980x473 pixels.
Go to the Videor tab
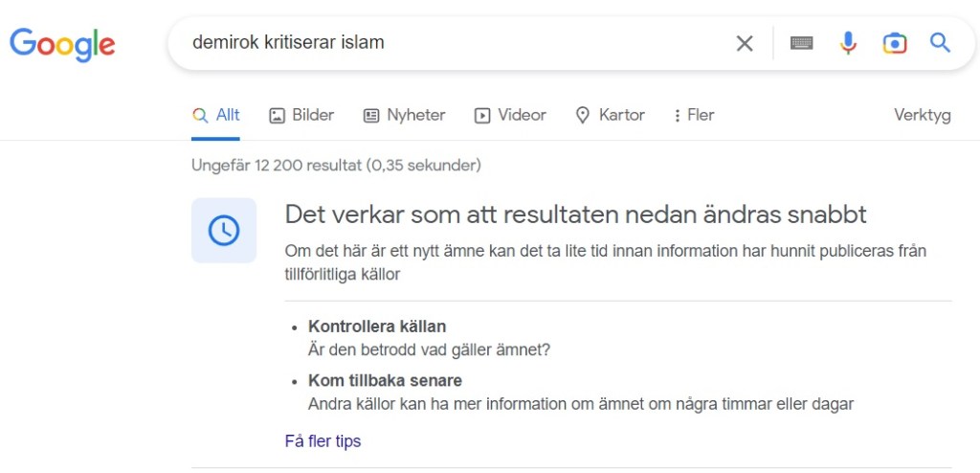[510, 116]
